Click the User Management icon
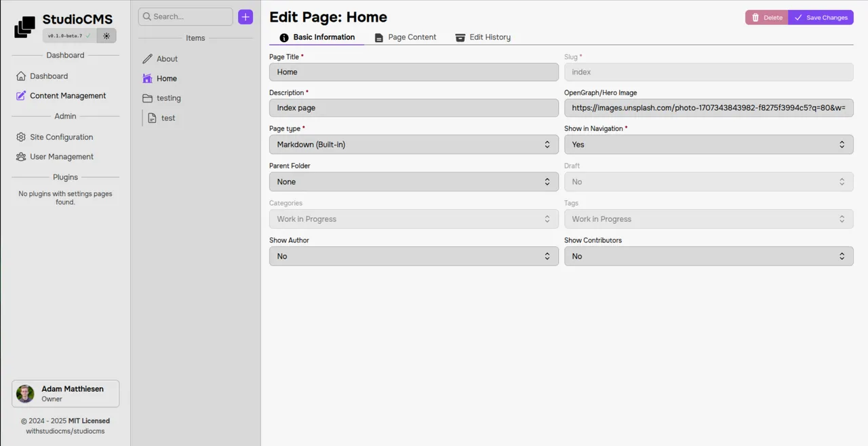 (x=21, y=157)
